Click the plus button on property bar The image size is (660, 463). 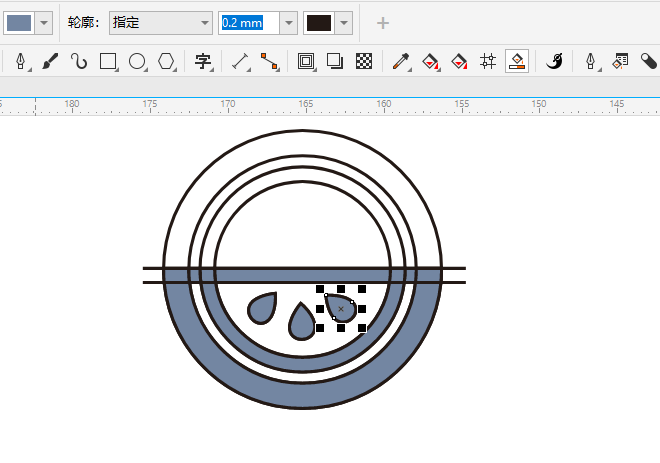coord(382,23)
